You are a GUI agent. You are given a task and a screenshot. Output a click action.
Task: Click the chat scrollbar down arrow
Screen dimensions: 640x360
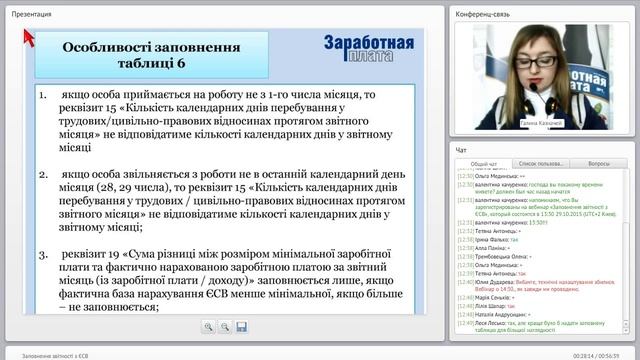(x=626, y=331)
